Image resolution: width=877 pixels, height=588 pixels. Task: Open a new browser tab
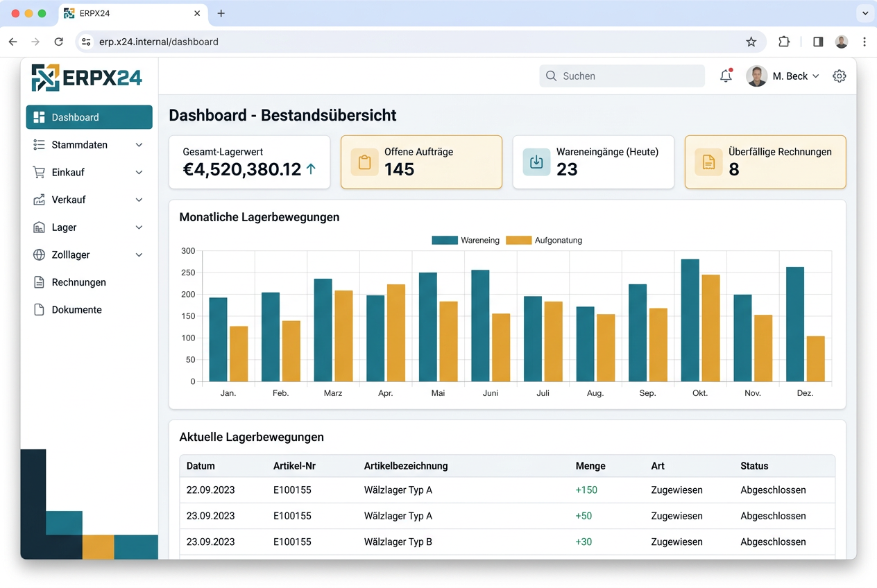pyautogui.click(x=221, y=13)
